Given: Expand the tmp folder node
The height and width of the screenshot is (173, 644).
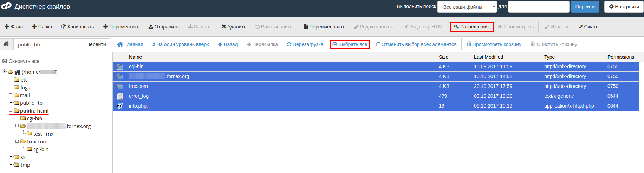Looking at the screenshot, I should tap(11, 164).
